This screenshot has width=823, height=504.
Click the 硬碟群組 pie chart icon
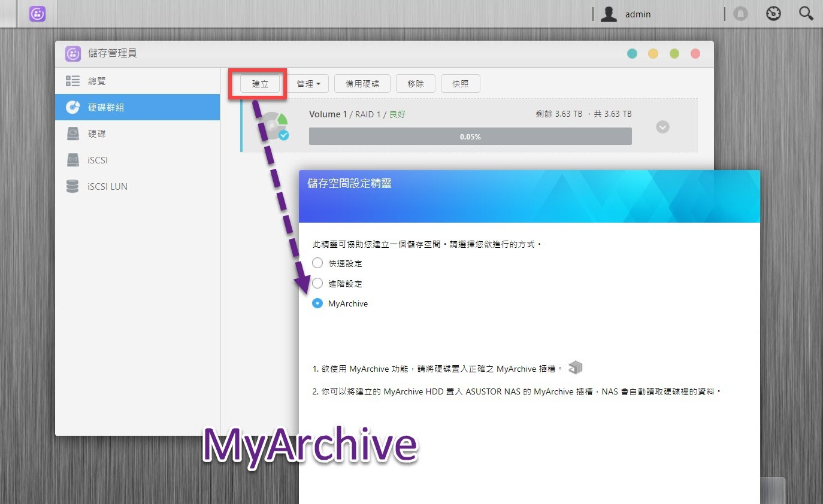coord(72,107)
